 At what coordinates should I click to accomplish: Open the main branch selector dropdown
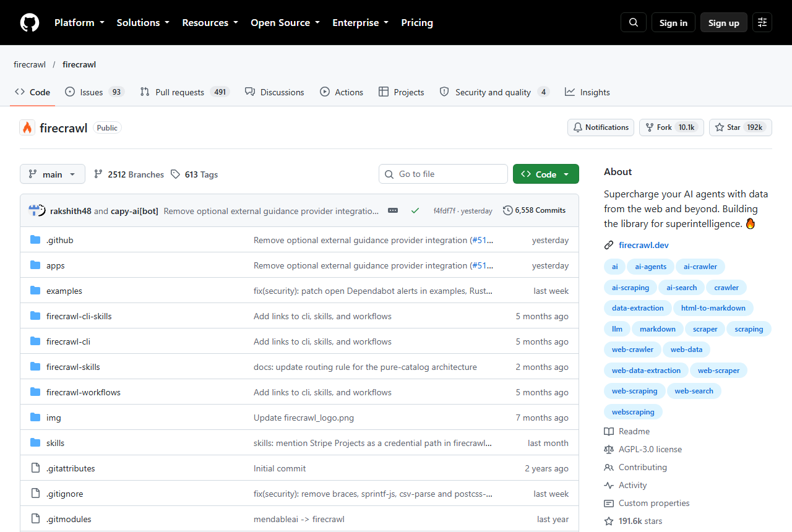tap(53, 174)
